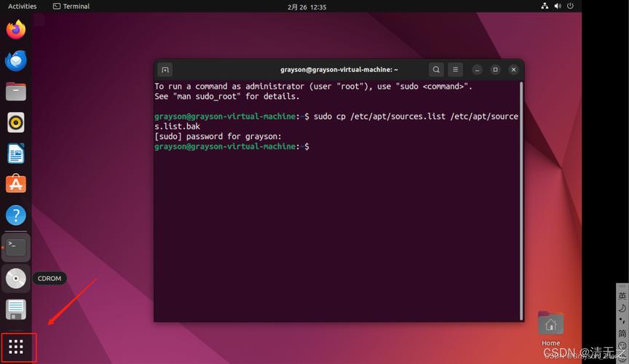The width and height of the screenshot is (629, 364).
Task: Click the 英 input method indicator
Action: click(622, 296)
